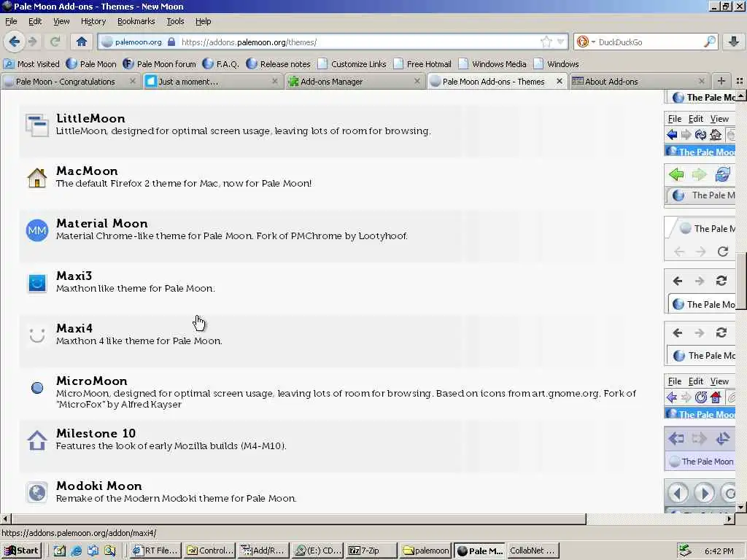Image resolution: width=747 pixels, height=560 pixels.
Task: Close the Add-ons Manager tab
Action: [417, 82]
